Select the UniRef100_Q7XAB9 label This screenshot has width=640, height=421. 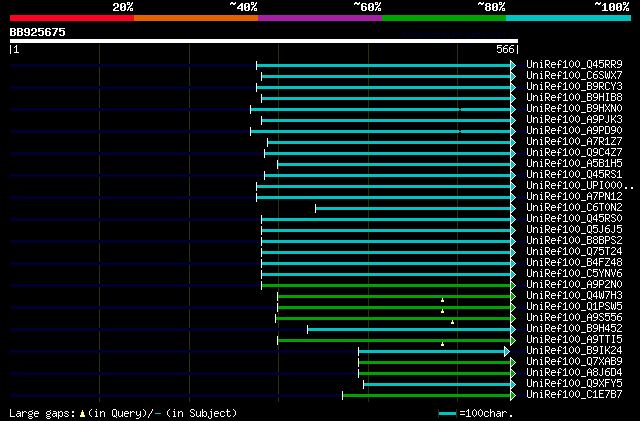click(574, 362)
